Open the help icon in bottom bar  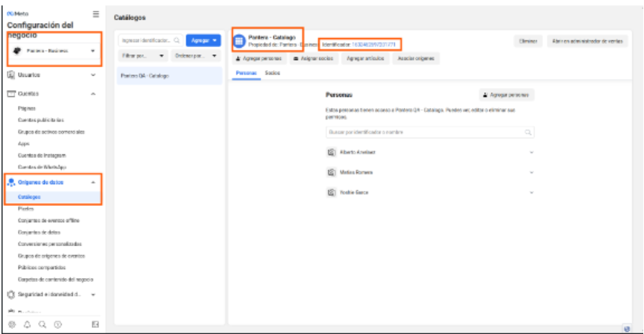(x=57, y=324)
